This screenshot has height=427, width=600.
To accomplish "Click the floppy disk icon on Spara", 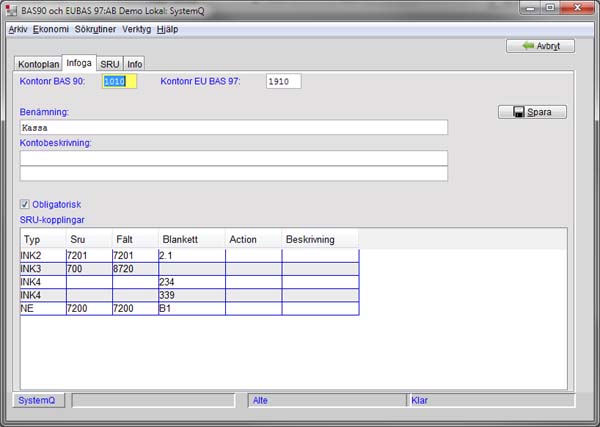I will [518, 112].
